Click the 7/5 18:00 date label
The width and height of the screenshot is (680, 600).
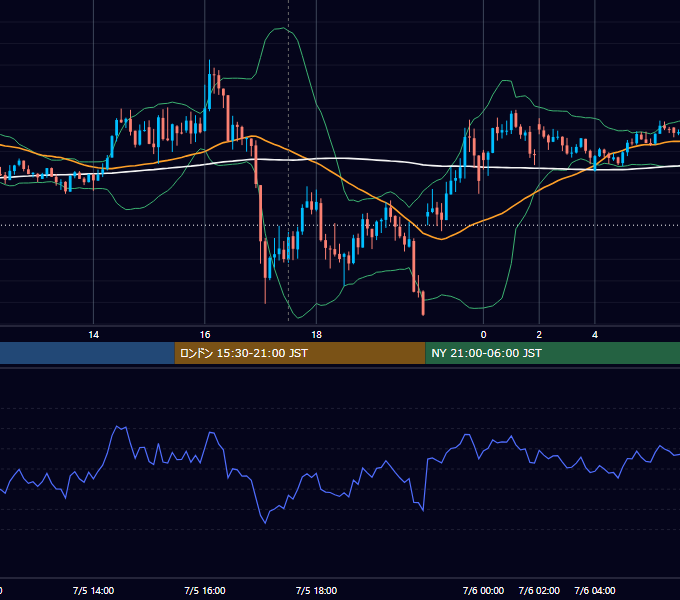tap(316, 590)
